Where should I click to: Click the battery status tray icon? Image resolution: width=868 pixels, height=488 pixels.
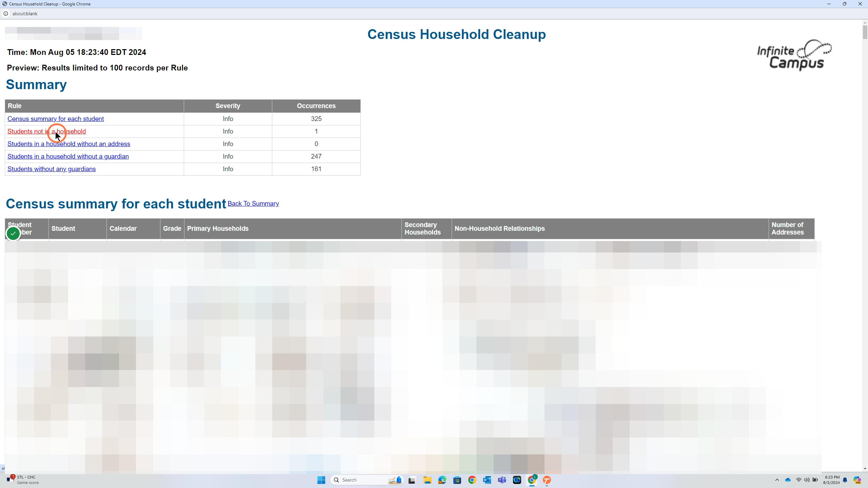(815, 480)
